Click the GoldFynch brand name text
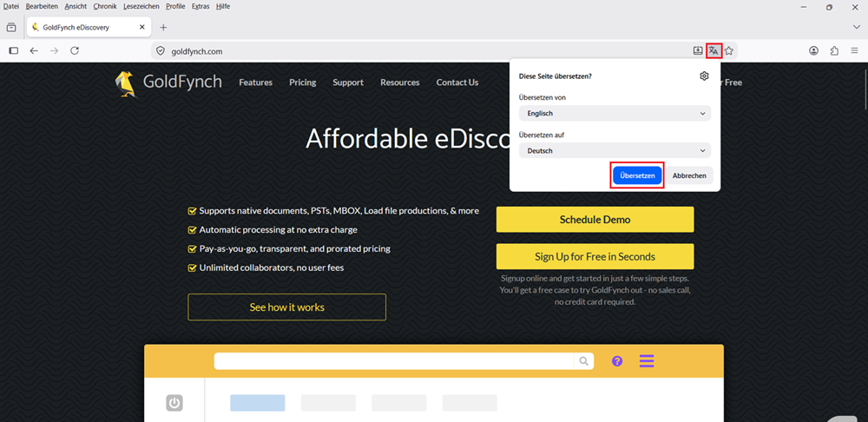868x422 pixels. [x=182, y=82]
